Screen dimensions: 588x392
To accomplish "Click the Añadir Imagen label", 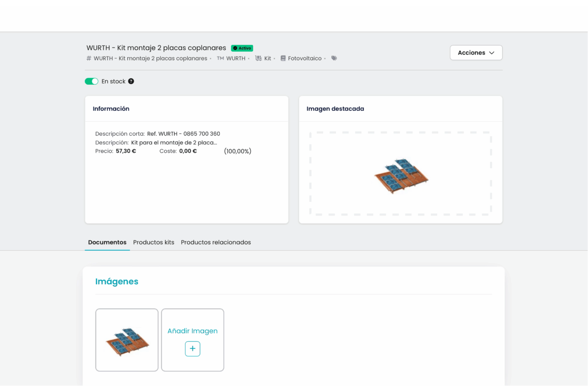I will 193,331.
